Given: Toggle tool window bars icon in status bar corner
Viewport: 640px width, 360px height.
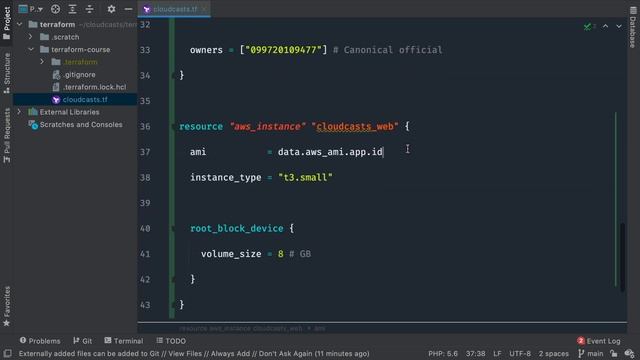Looking at the screenshot, I should pos(7,353).
